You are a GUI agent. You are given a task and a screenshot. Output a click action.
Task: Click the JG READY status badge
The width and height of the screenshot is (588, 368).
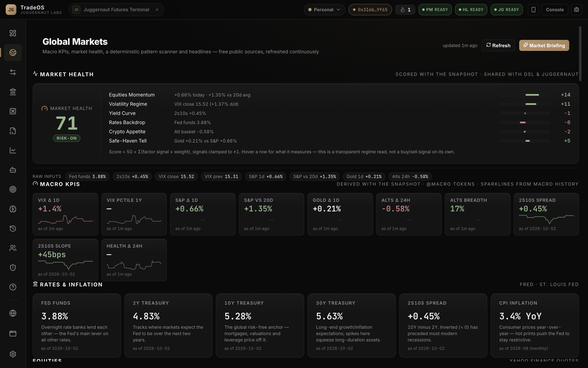[507, 10]
